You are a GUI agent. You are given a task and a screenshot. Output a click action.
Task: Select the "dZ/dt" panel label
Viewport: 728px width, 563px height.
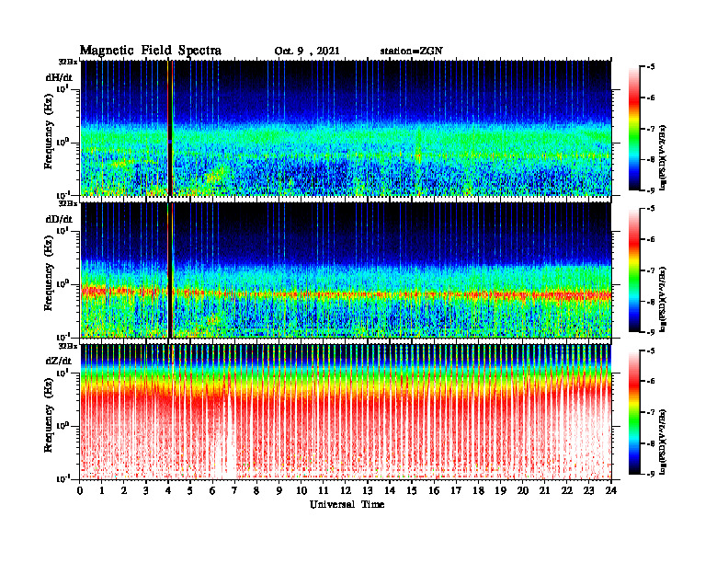click(59, 361)
